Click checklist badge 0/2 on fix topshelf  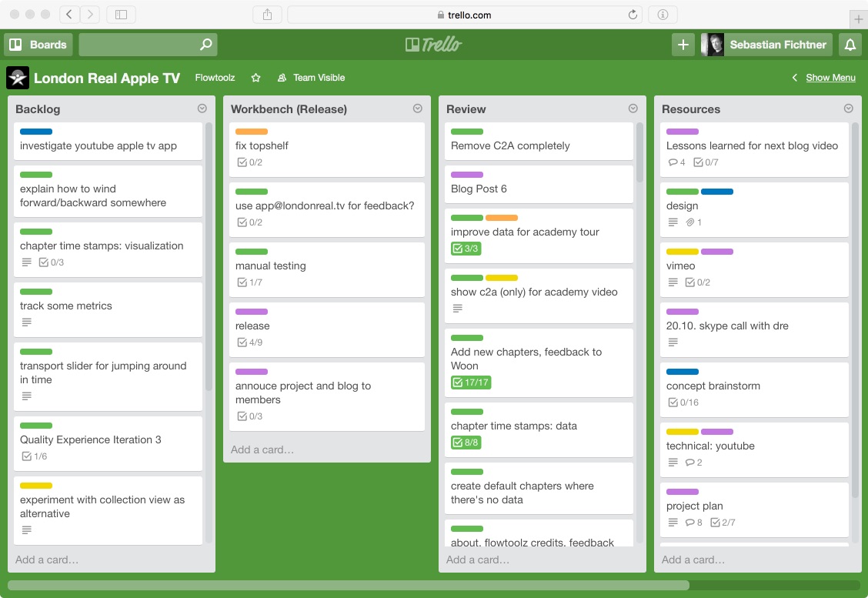pyautogui.click(x=249, y=162)
